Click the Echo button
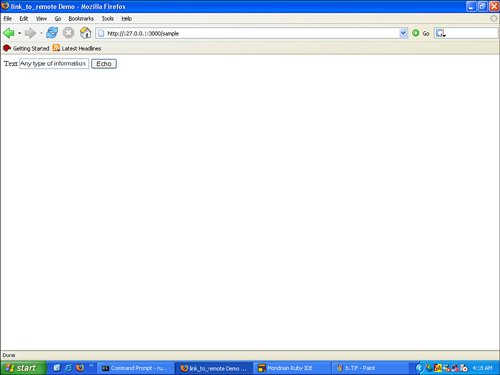Viewport: 500px width, 375px height. coord(104,64)
